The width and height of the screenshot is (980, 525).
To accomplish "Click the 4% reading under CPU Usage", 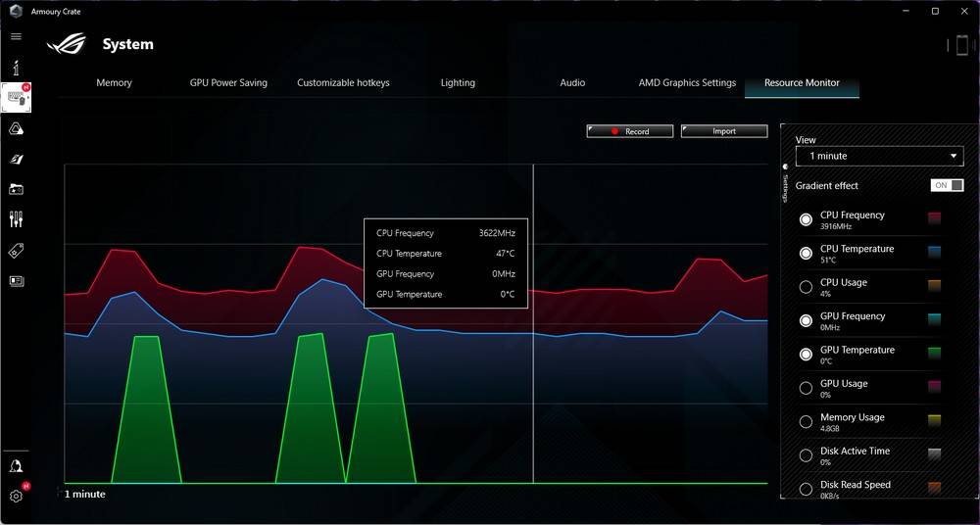I will pos(825,294).
